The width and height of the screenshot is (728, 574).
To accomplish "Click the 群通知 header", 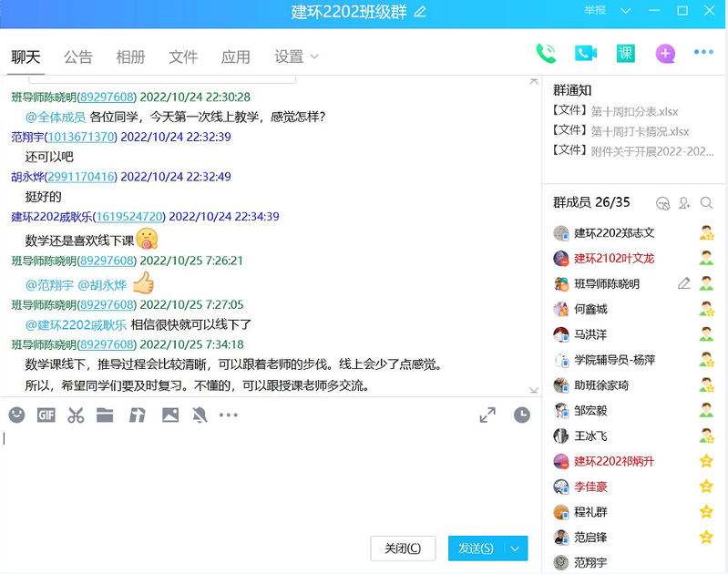I will [x=572, y=90].
